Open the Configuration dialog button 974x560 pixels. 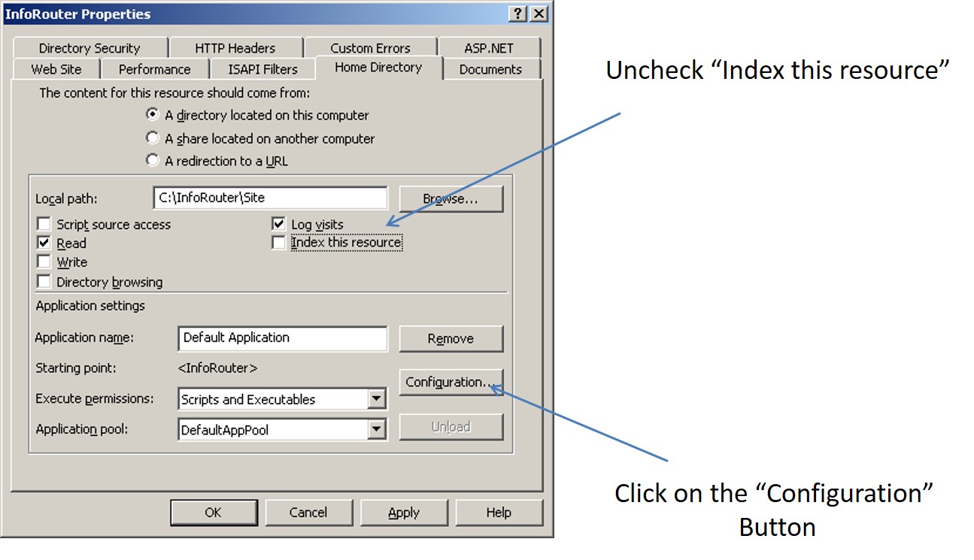(x=451, y=382)
